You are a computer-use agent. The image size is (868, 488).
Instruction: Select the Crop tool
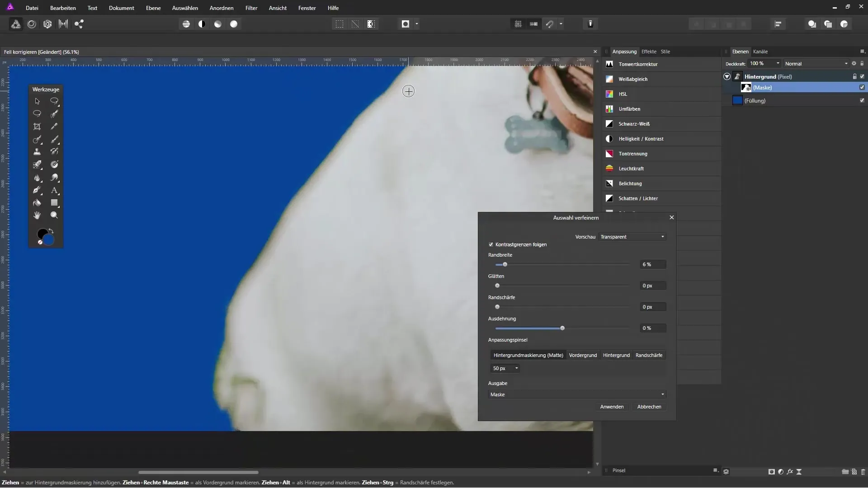pyautogui.click(x=37, y=127)
